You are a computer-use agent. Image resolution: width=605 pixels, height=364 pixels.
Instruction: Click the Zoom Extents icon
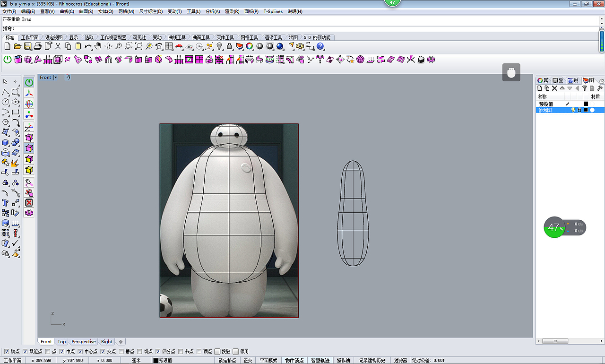point(138,46)
